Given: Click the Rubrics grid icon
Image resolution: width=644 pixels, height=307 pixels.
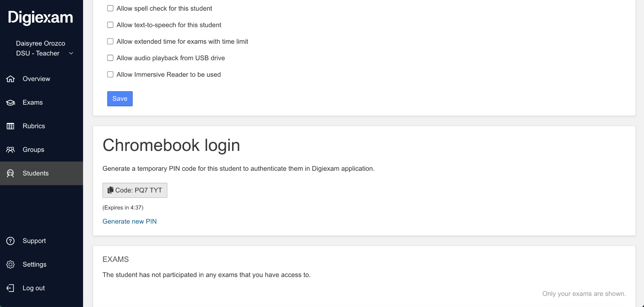Looking at the screenshot, I should coord(10,126).
